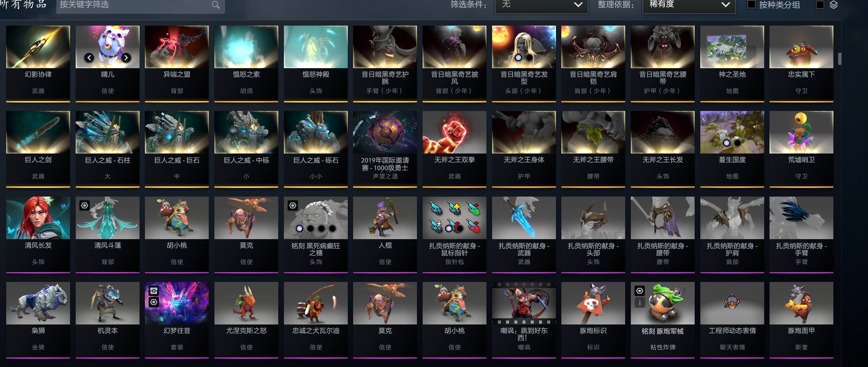Enable the 按种类分组 checkbox
Image resolution: width=868 pixels, height=367 pixels.
(752, 5)
